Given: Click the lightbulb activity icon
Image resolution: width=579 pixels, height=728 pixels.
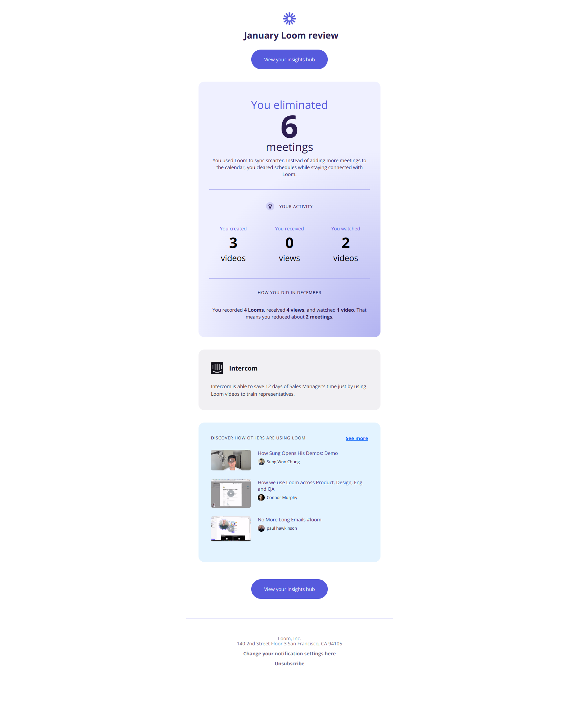Looking at the screenshot, I should 270,206.
